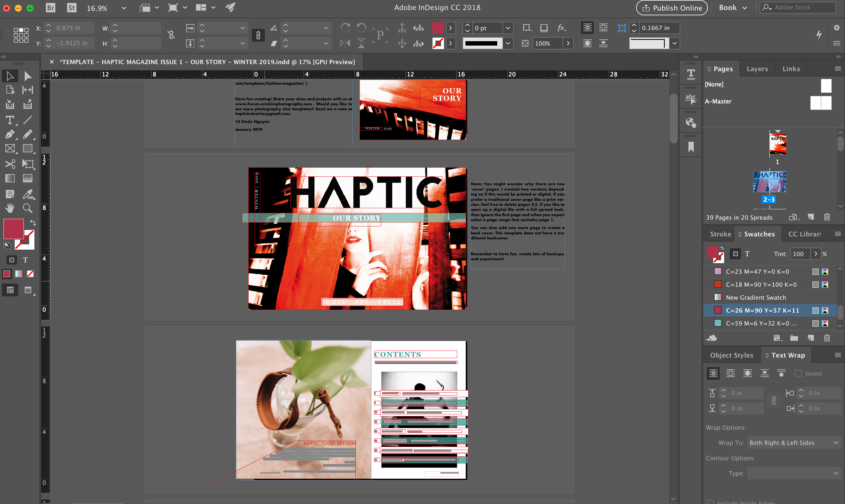This screenshot has width=845, height=504.
Task: Choose the Direct Selection tool
Action: tap(28, 76)
